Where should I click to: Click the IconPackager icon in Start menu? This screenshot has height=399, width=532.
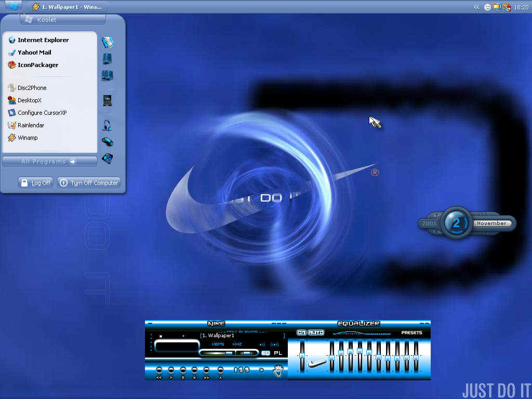[12, 65]
